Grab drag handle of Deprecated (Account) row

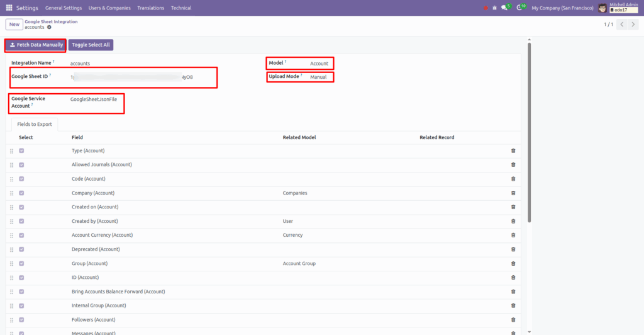coord(11,250)
